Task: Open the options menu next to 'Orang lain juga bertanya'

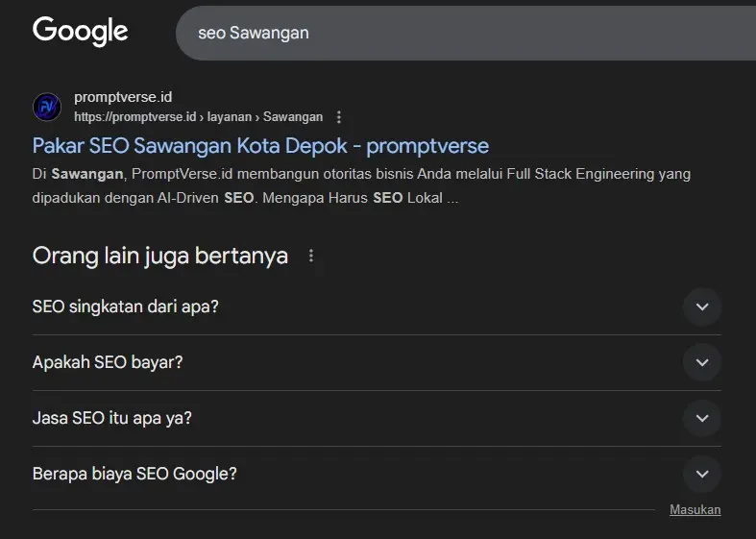Action: tap(310, 256)
